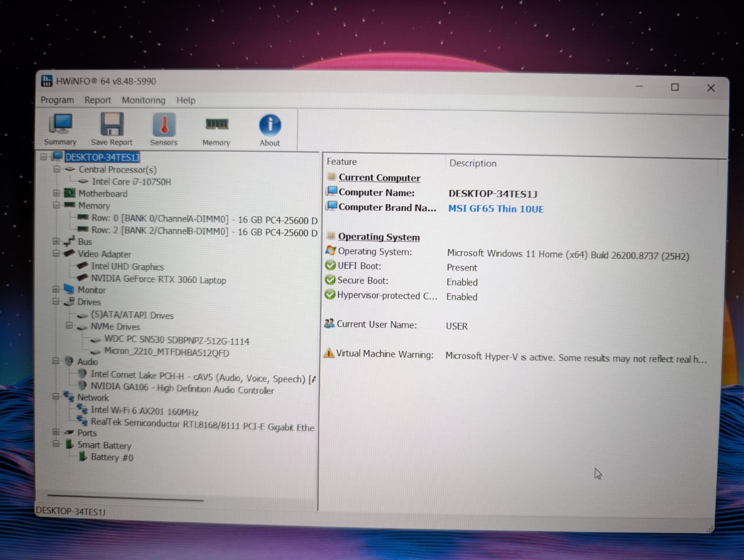Open the Summary toolbar button

click(60, 130)
